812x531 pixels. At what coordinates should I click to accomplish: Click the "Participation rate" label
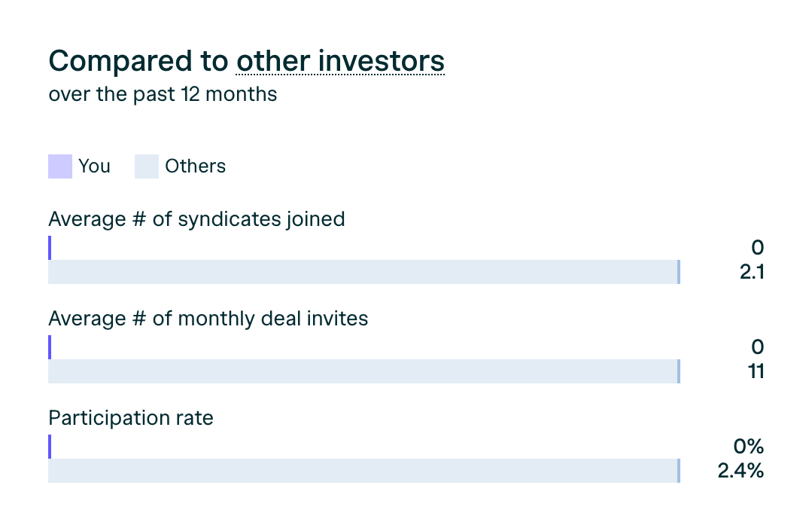131,418
